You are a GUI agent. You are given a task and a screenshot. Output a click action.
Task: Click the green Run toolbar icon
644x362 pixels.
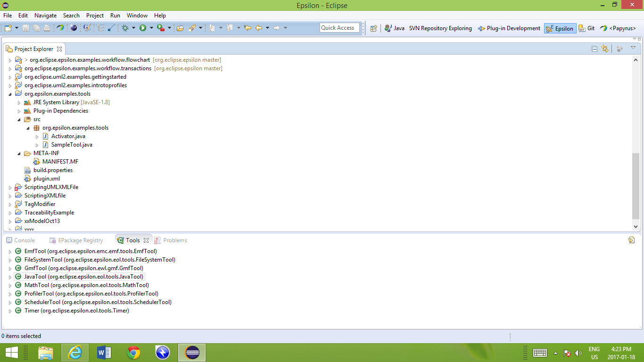point(143,28)
